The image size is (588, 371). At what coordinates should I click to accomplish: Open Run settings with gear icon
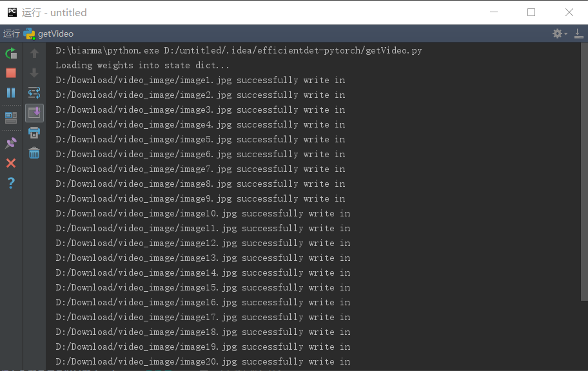557,33
